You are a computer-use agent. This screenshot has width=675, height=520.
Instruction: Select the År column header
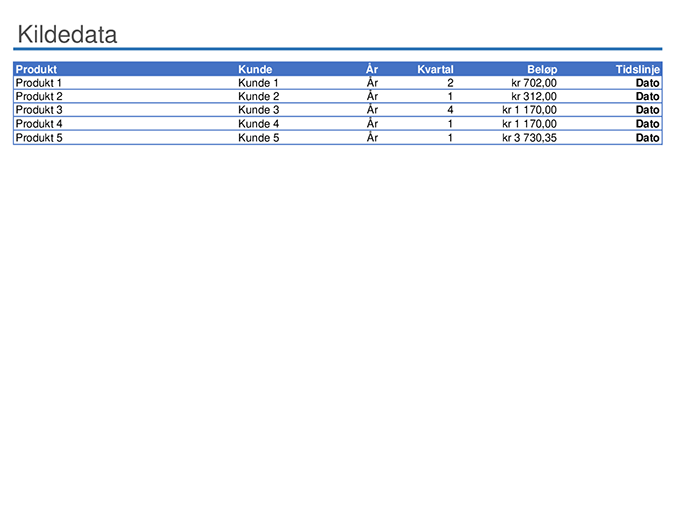[372, 69]
